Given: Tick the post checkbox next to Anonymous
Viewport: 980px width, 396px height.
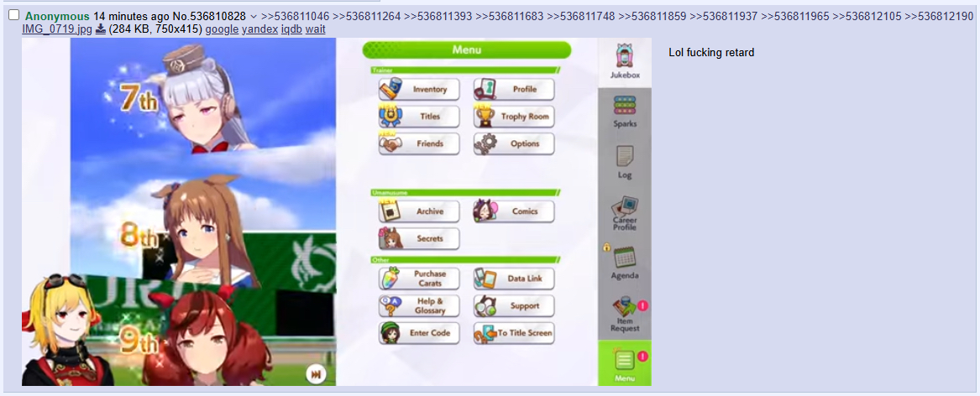Looking at the screenshot, I should (13, 15).
